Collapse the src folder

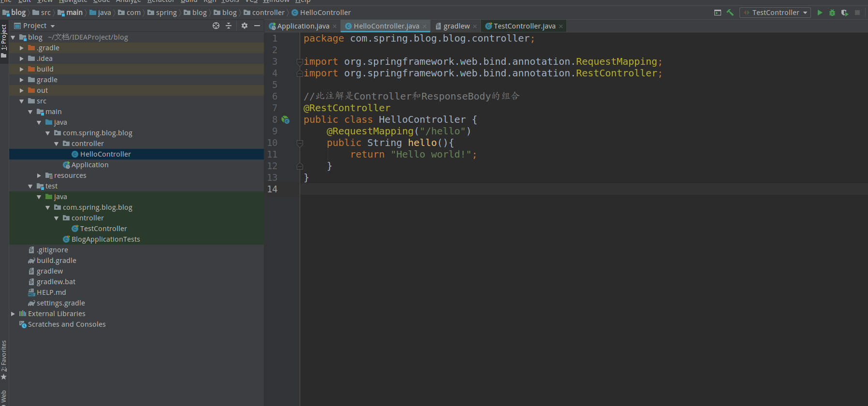point(22,101)
